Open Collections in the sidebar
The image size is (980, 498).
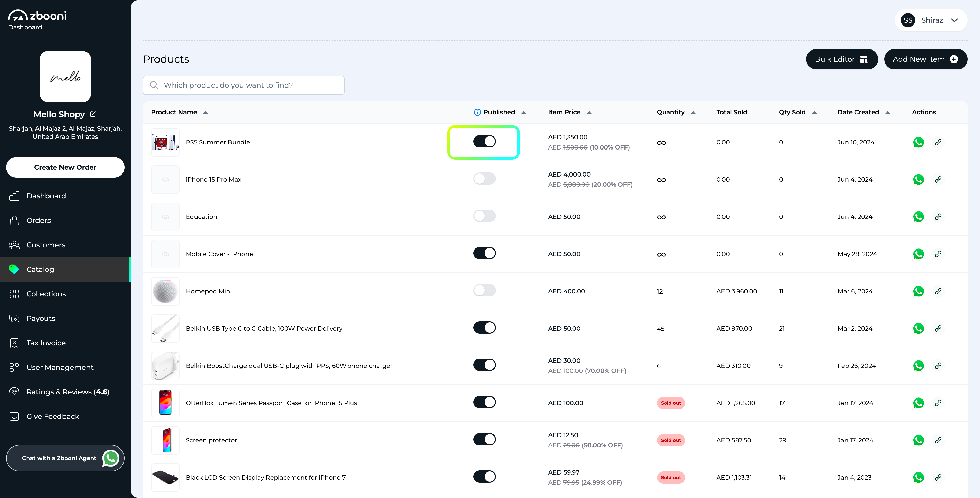pyautogui.click(x=46, y=294)
